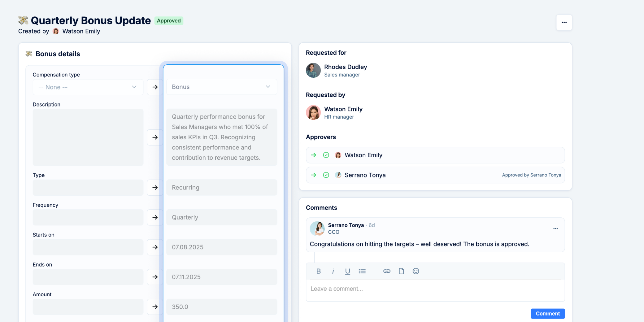
Task: Toggle italic formatting in comment editor
Action: pyautogui.click(x=333, y=271)
